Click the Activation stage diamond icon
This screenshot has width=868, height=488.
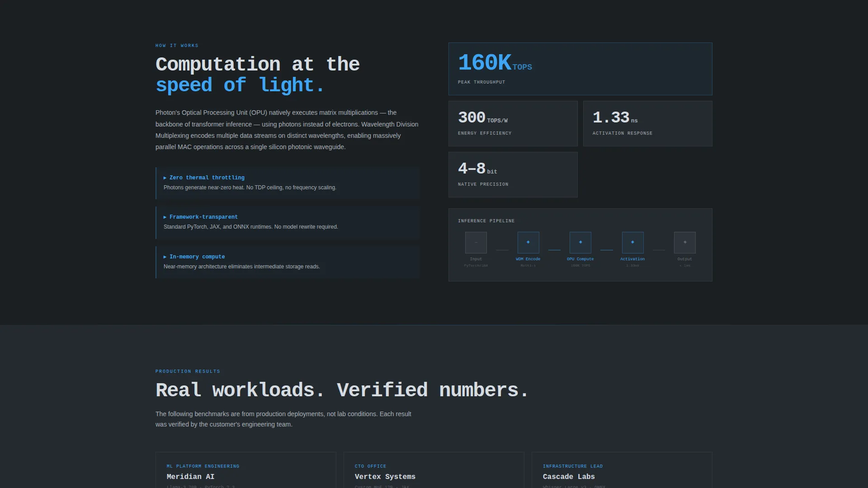(632, 242)
